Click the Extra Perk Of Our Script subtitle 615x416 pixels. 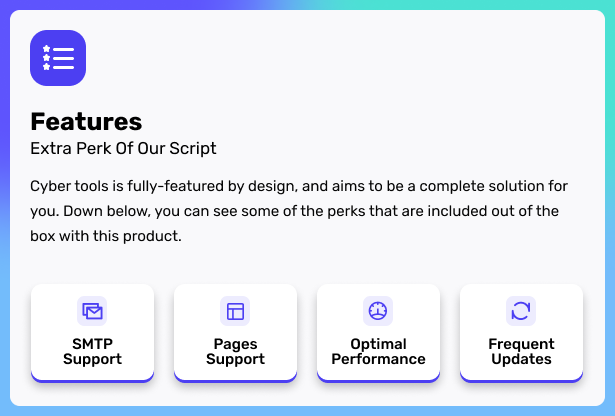(x=123, y=149)
